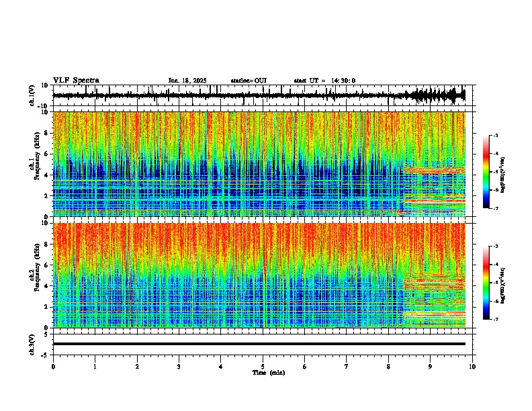The height and width of the screenshot is (411, 532).
Task: Click the lower color bar's log PSD label
Action: [x=502, y=285]
